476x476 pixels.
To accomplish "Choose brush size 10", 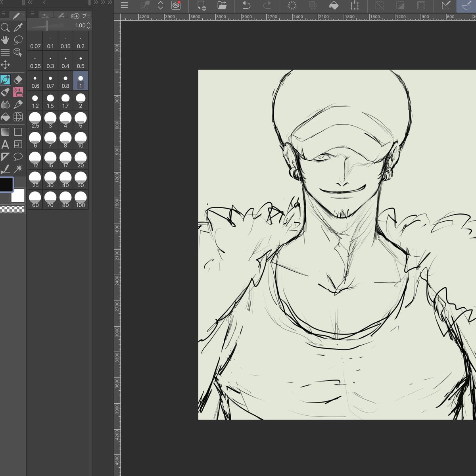I will click(x=81, y=140).
